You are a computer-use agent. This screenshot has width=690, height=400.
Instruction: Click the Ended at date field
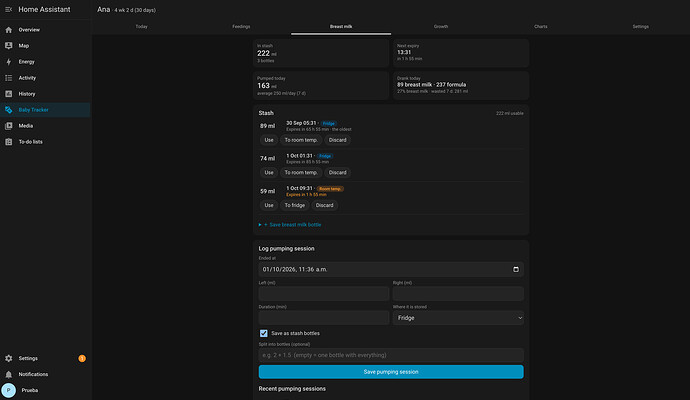[x=391, y=269]
